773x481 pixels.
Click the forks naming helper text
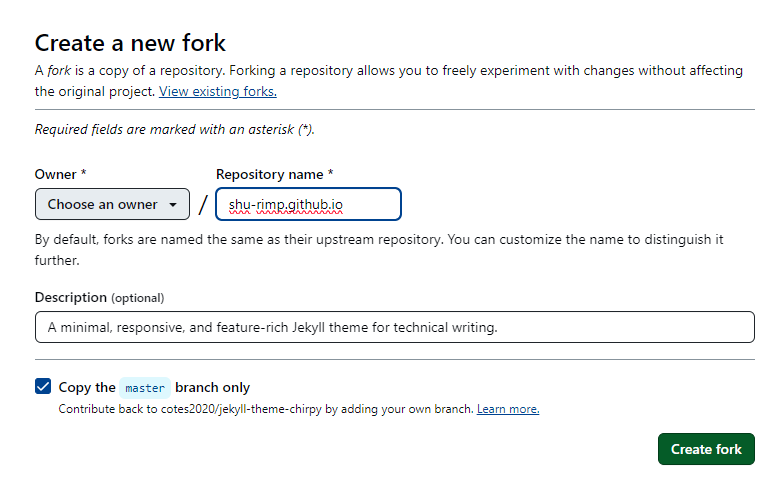pyautogui.click(x=379, y=250)
